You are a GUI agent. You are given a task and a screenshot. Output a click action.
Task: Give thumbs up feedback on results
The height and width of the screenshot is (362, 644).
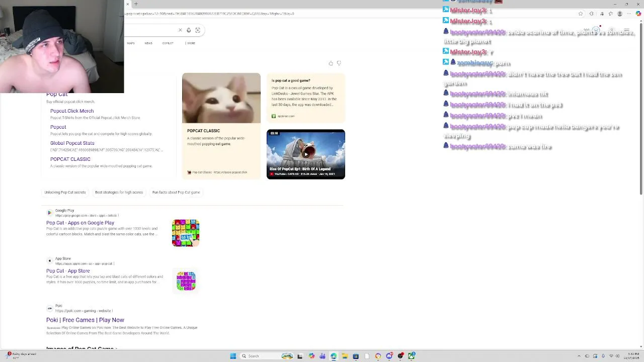click(x=331, y=63)
